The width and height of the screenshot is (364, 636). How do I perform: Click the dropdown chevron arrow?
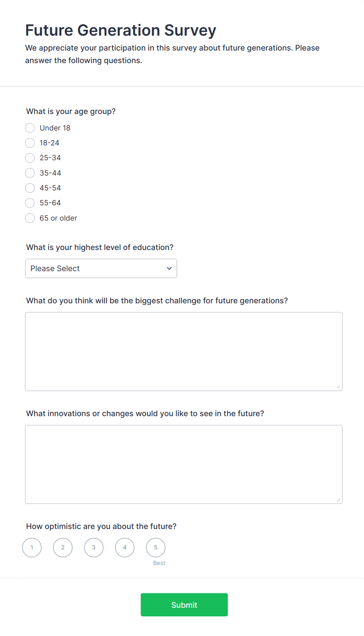pos(169,268)
